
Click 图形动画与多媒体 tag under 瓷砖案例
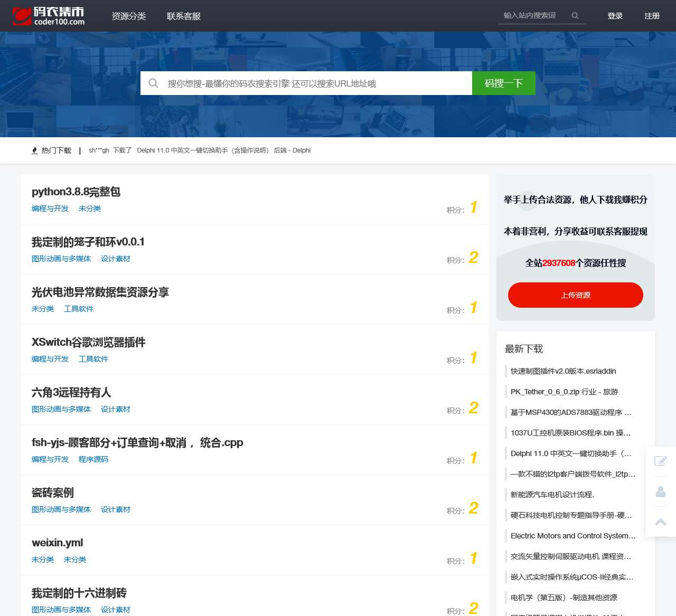pos(61,509)
